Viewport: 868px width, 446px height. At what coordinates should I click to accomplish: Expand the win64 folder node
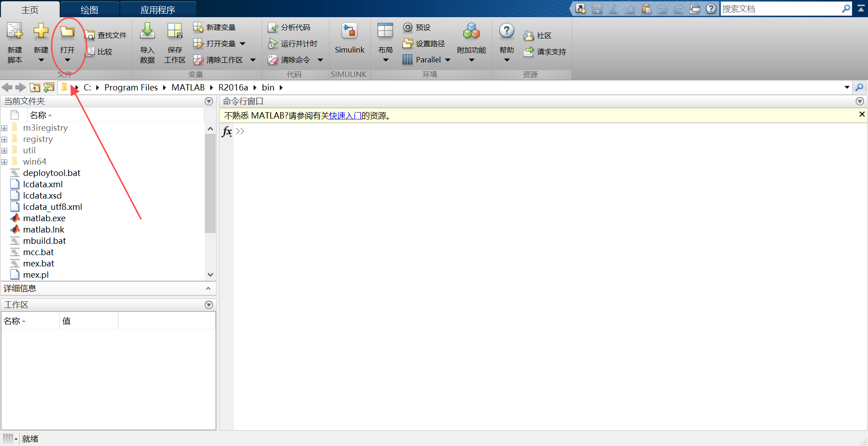tap(5, 162)
